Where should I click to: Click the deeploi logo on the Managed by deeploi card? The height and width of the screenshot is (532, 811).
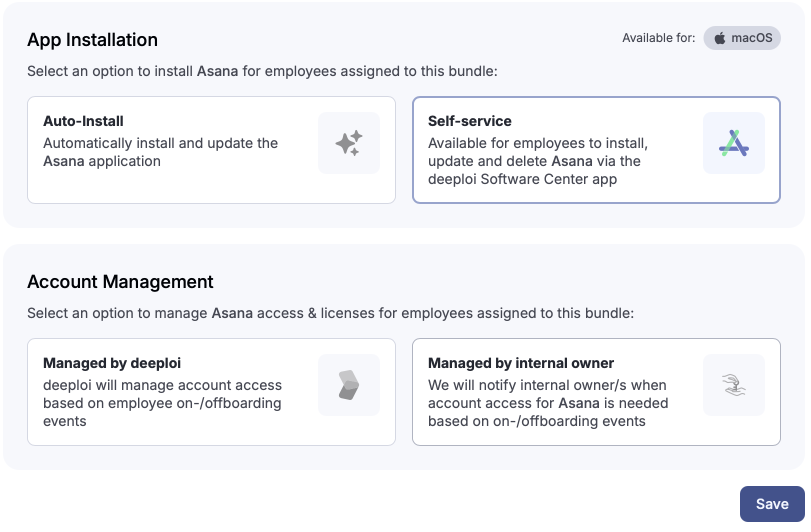(x=349, y=385)
